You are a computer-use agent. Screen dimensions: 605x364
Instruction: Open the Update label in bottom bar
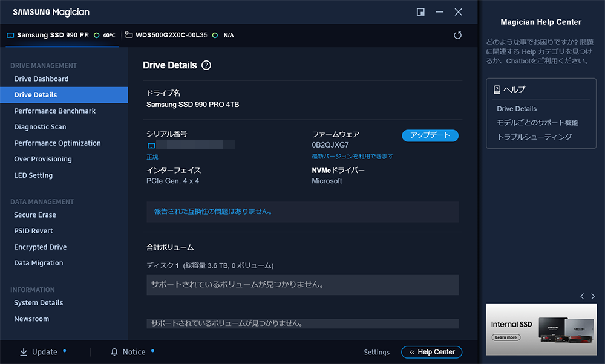point(44,352)
